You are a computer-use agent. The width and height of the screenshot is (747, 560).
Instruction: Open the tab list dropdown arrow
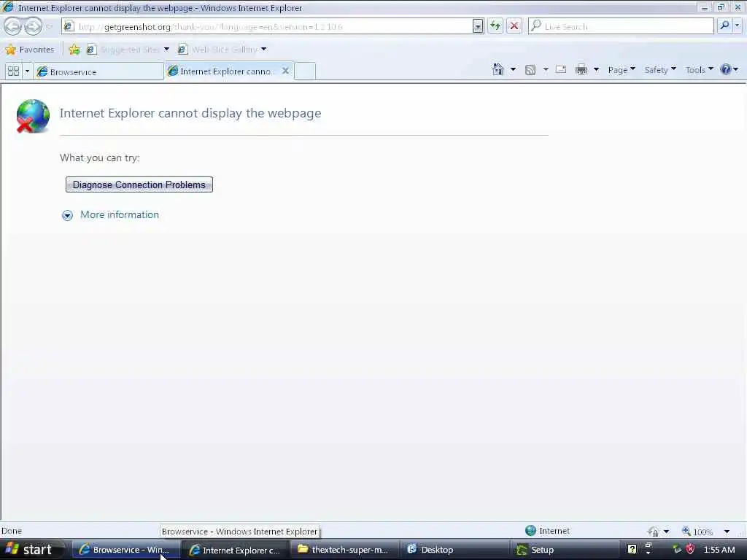point(27,71)
